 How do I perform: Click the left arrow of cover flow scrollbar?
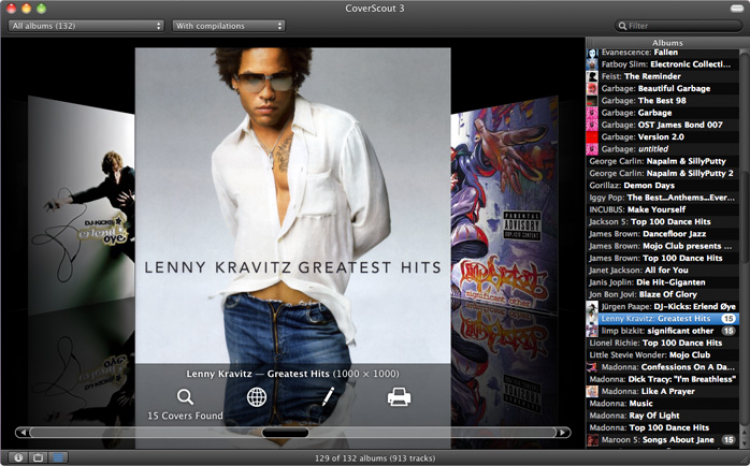point(21,433)
